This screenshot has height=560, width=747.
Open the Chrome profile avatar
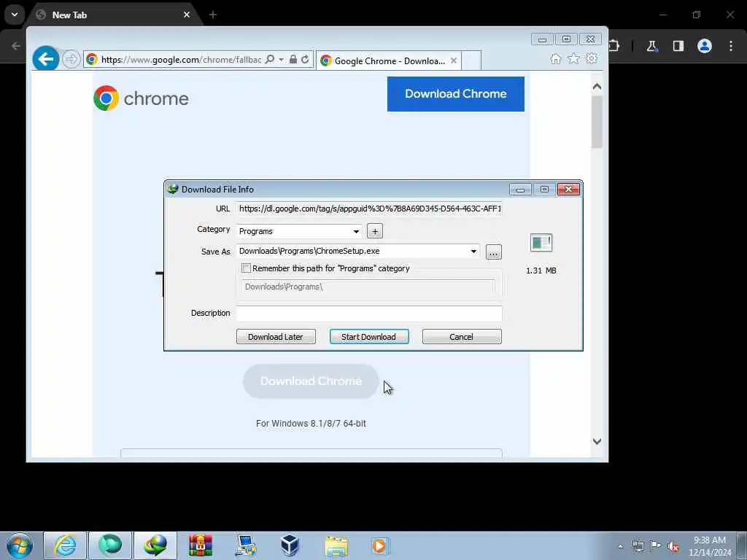coord(705,46)
